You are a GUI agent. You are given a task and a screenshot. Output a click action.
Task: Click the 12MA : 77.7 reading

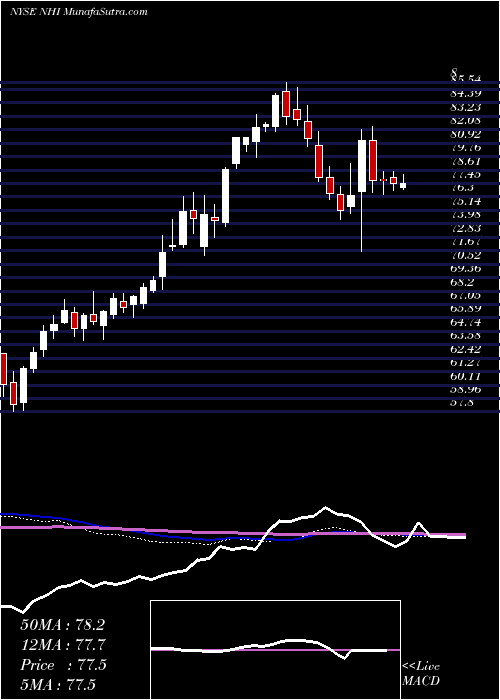63,645
